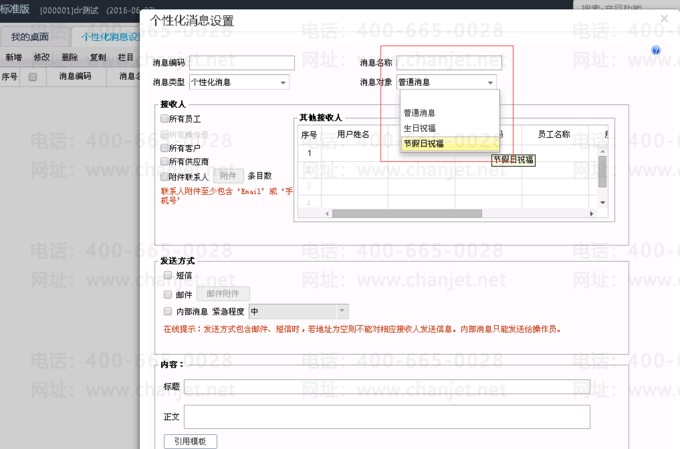Click the 消息编码 column header in background list
This screenshot has width=680, height=449.
(x=75, y=77)
